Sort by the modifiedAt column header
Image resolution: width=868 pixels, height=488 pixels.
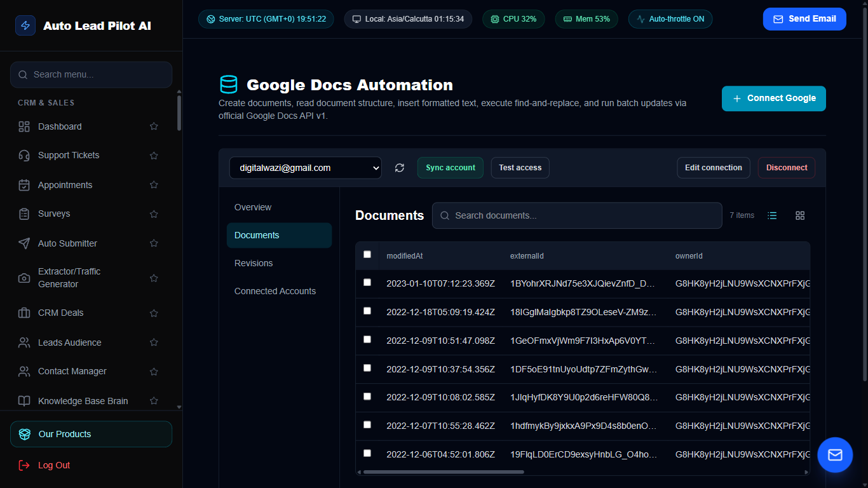pos(405,256)
